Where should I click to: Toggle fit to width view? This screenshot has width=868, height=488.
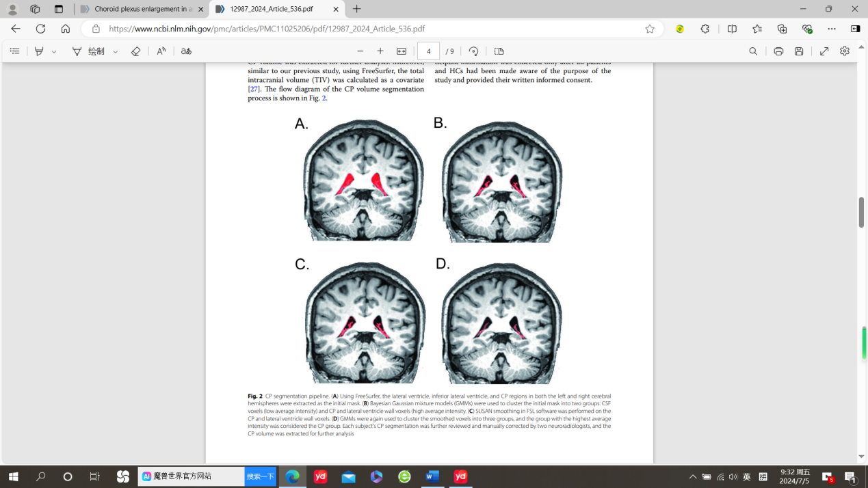[x=402, y=51]
